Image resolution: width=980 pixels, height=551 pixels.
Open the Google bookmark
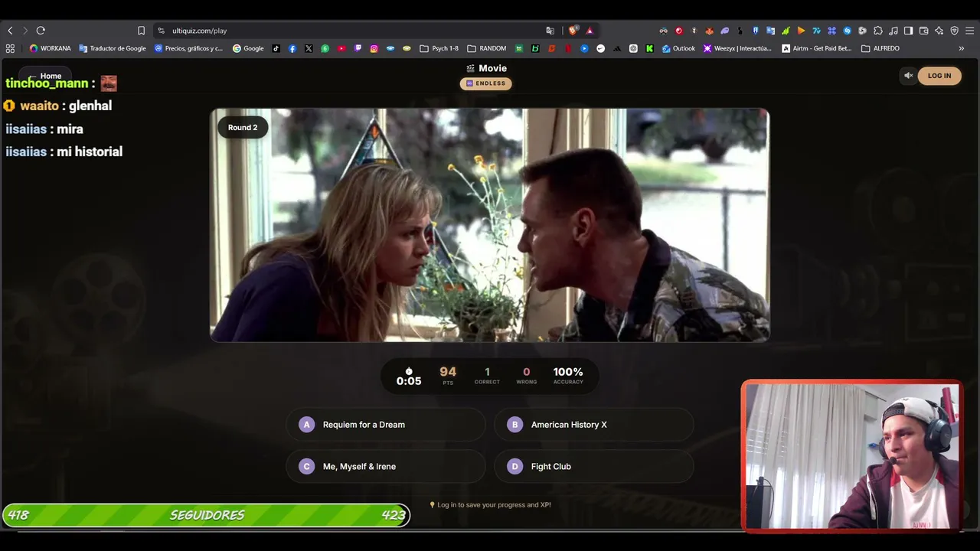[x=248, y=48]
